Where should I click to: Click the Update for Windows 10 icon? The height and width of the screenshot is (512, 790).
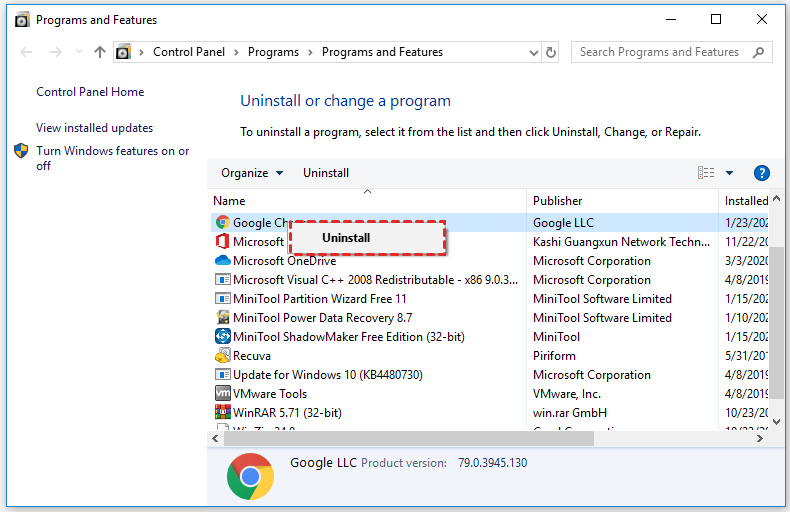coord(222,374)
